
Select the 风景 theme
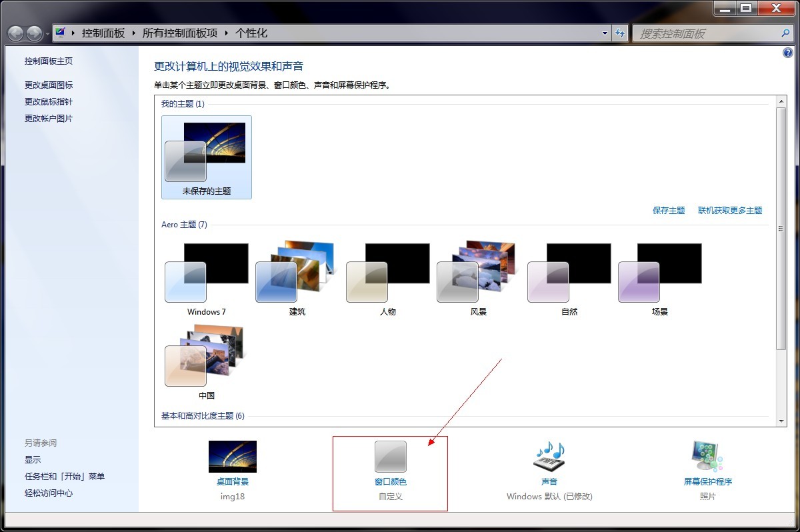pos(479,279)
